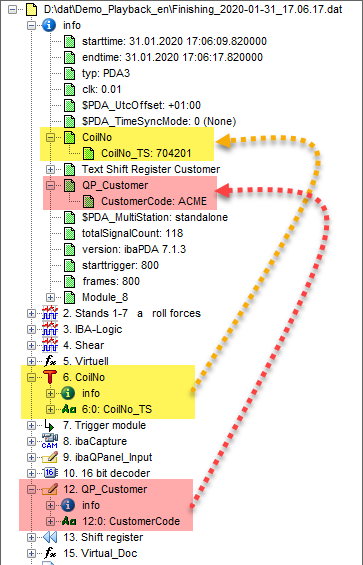Select 9. ibaQPanel_Input module
The image size is (363, 565).
[x=107, y=457]
